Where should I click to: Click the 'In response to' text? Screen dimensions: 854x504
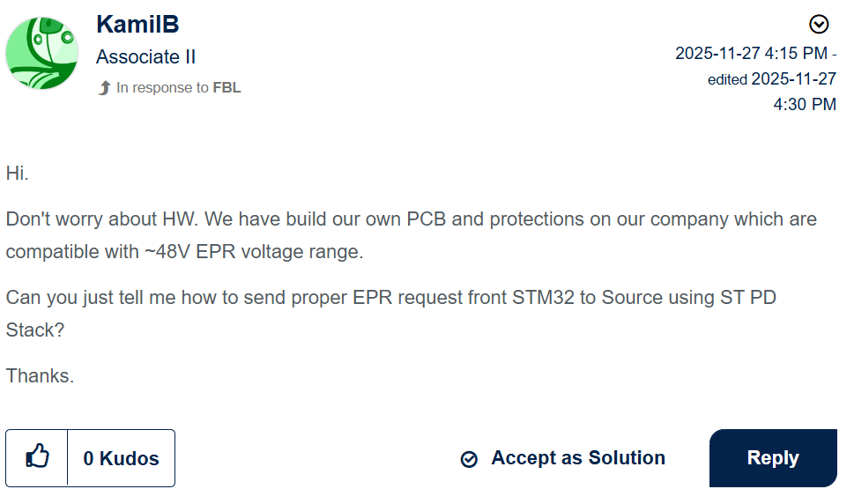coord(162,88)
